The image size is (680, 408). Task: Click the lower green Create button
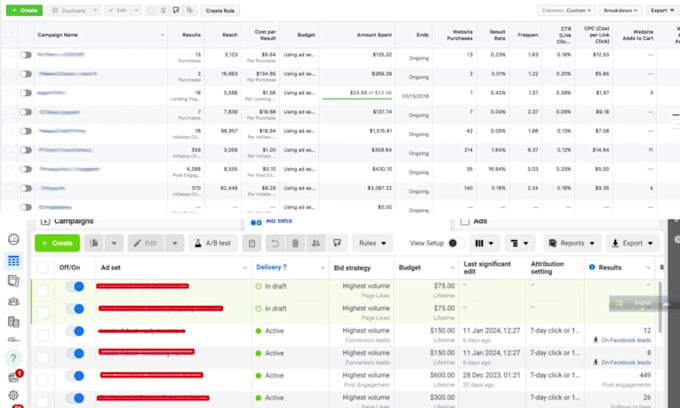pos(57,243)
